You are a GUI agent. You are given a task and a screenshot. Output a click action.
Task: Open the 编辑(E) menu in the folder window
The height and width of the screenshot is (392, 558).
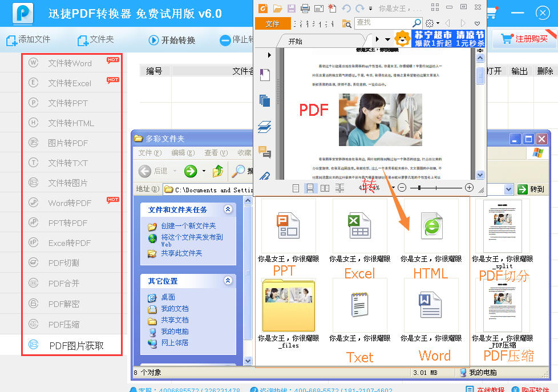(x=183, y=153)
